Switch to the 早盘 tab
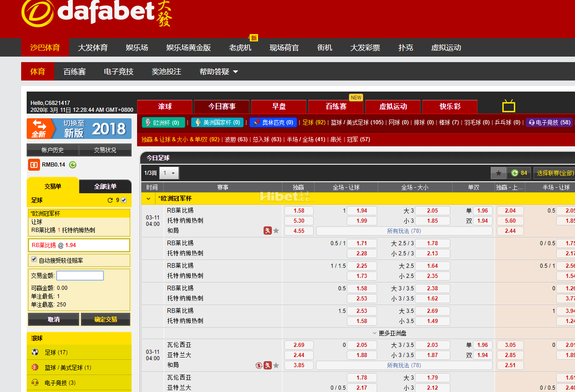 (279, 107)
